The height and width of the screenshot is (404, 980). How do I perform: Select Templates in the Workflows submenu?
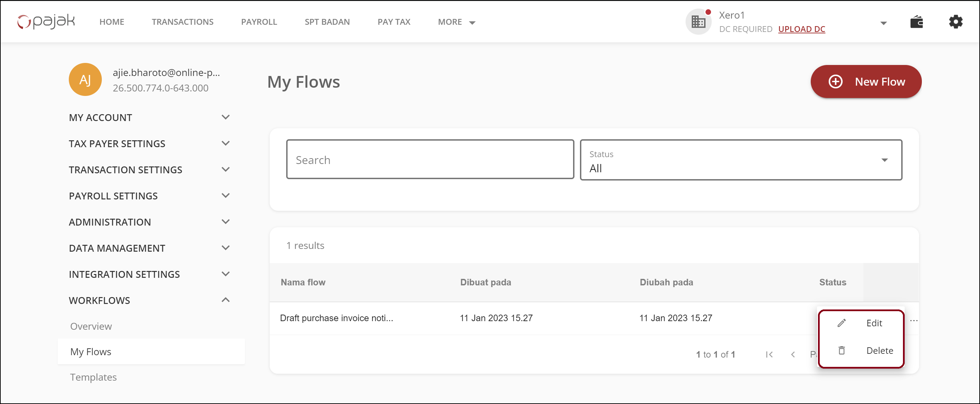93,377
